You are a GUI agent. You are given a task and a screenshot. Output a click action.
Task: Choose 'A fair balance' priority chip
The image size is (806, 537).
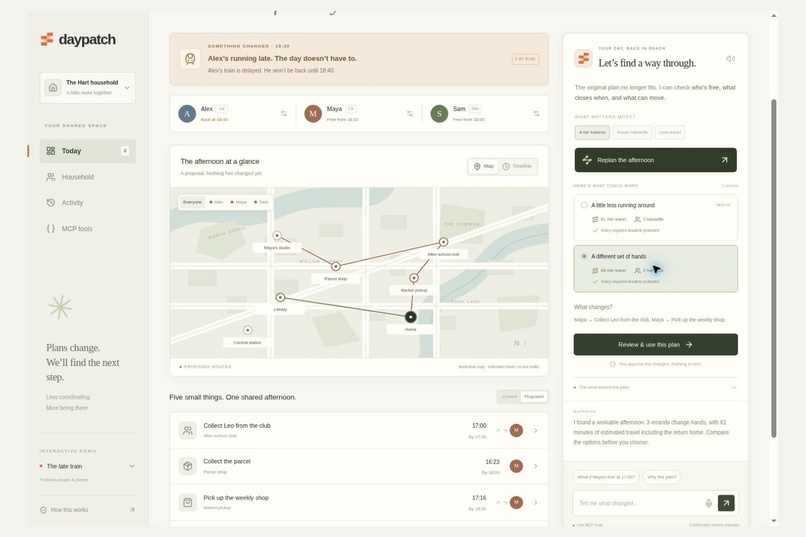(592, 132)
